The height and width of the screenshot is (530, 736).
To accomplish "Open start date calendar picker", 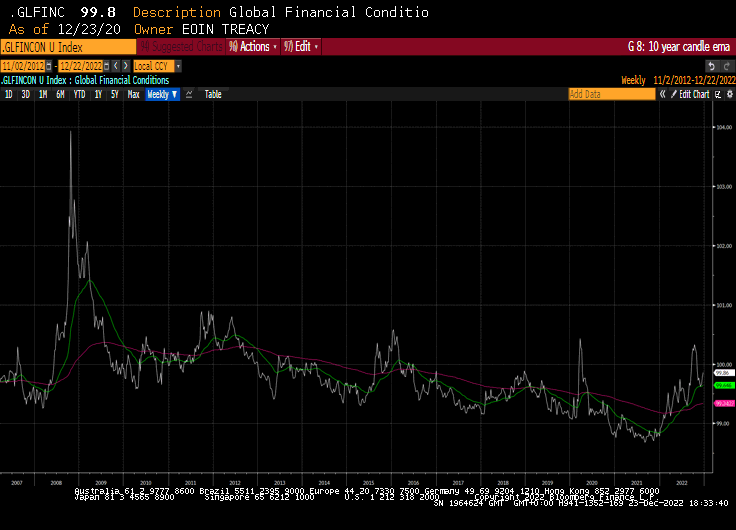I will pos(49,66).
